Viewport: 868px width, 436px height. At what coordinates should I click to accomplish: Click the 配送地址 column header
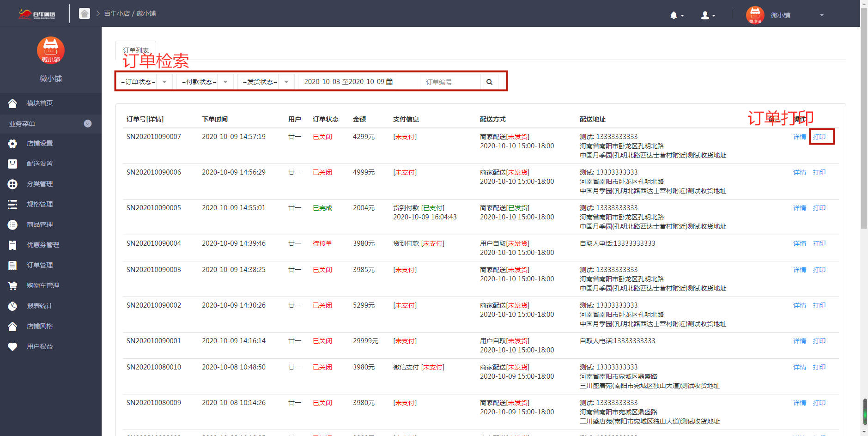coord(593,119)
